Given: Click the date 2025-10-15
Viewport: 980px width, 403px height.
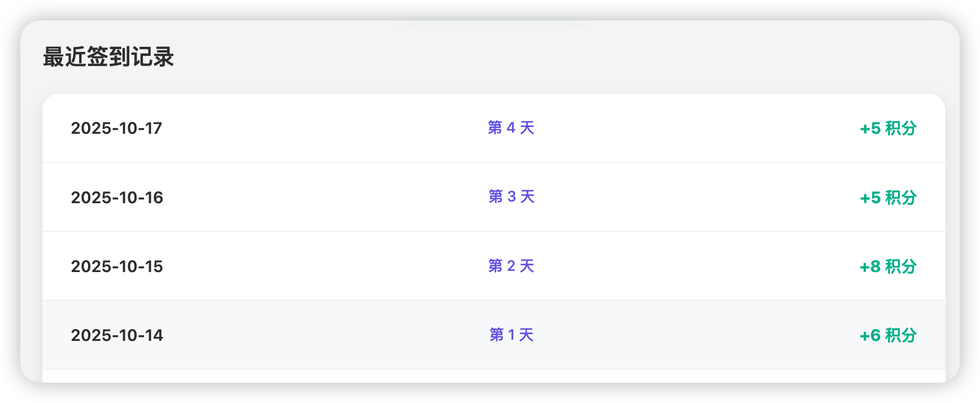Looking at the screenshot, I should tap(117, 266).
